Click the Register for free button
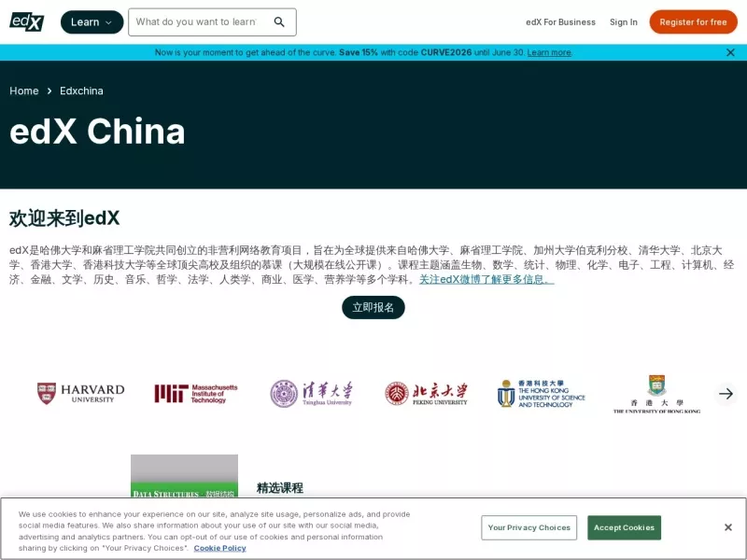This screenshot has height=560, width=747. coord(693,21)
